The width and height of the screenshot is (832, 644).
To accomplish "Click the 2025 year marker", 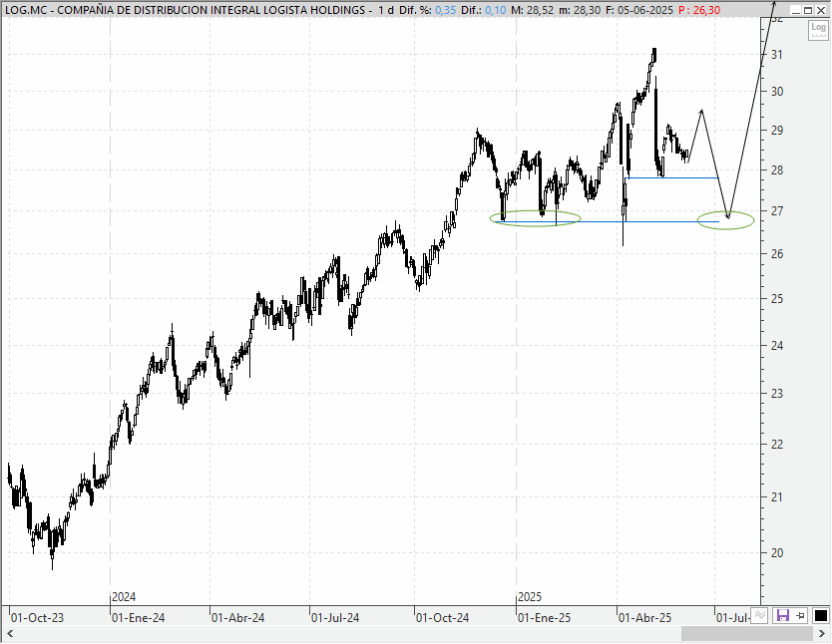I will [530, 597].
